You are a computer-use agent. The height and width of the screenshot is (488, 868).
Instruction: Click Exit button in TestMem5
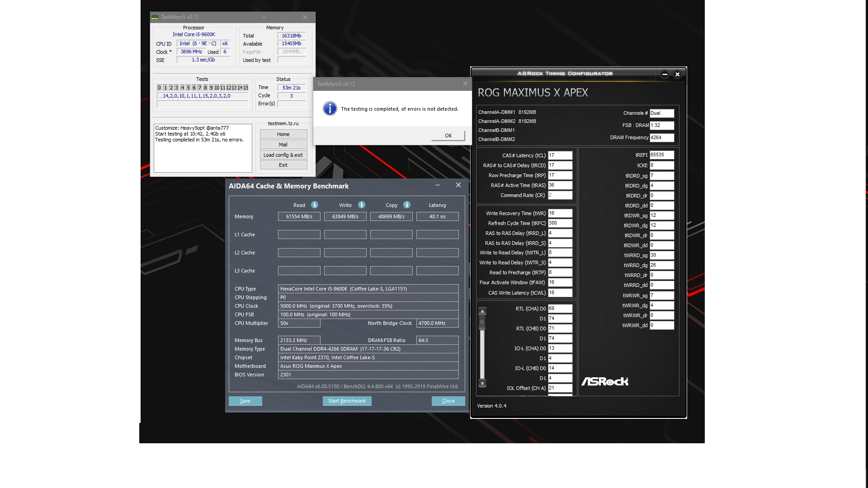pyautogui.click(x=283, y=165)
